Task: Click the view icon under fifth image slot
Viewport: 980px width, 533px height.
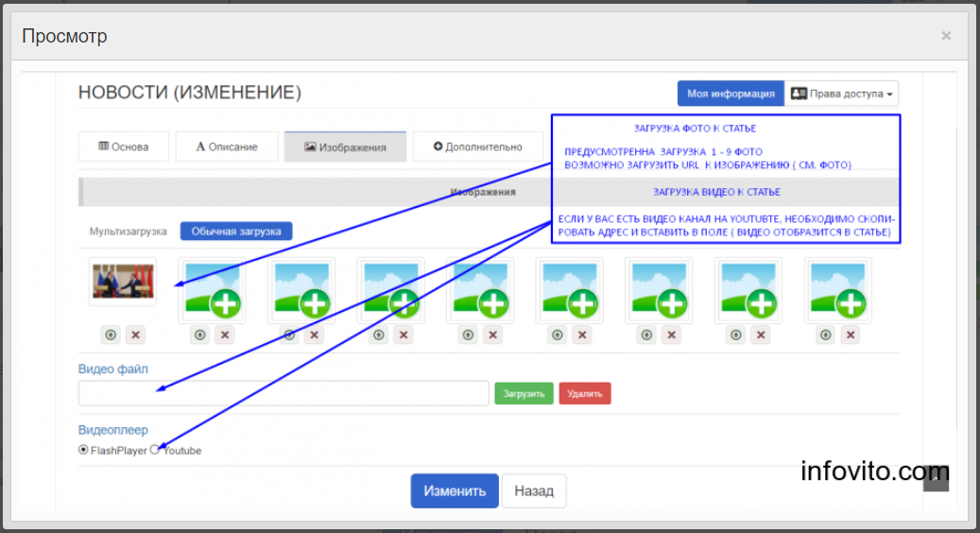Action: click(468, 335)
